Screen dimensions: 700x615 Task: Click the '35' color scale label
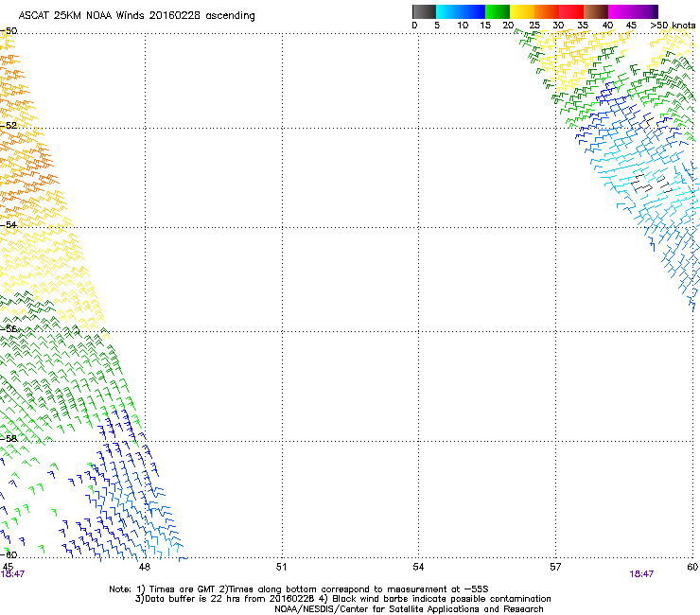click(583, 26)
